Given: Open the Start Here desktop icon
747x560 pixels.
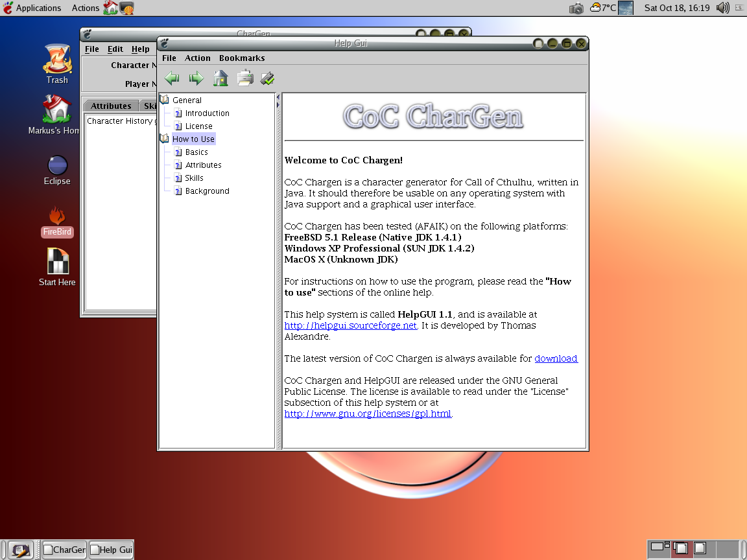Looking at the screenshot, I should (57, 267).
